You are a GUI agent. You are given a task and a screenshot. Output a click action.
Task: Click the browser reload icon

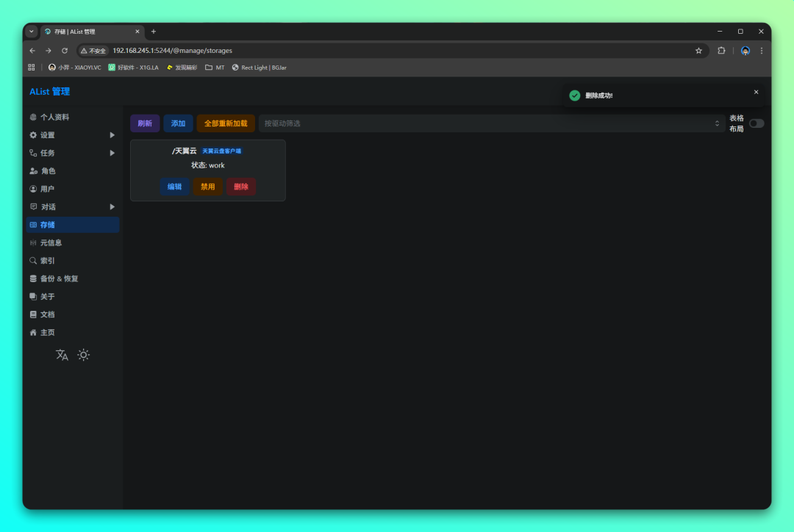pyautogui.click(x=65, y=51)
